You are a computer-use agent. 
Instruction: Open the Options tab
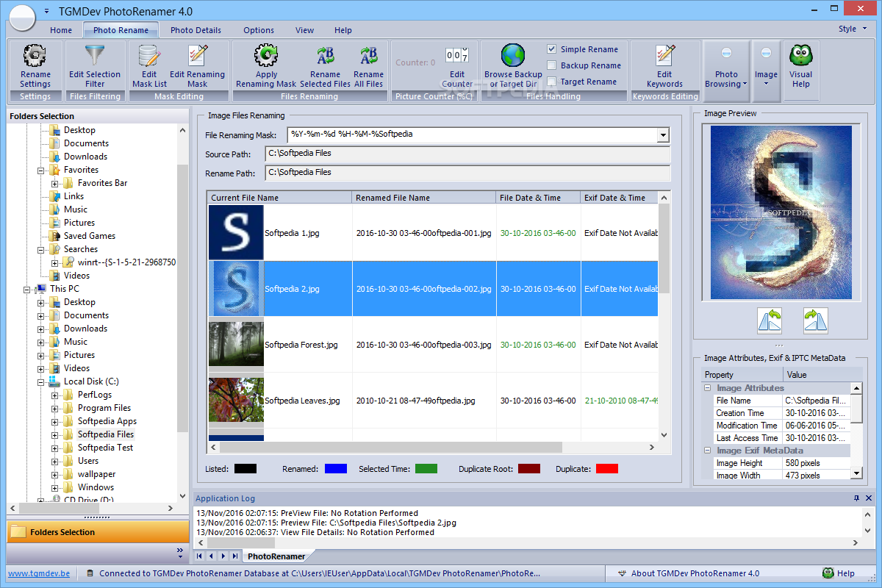[x=259, y=30]
